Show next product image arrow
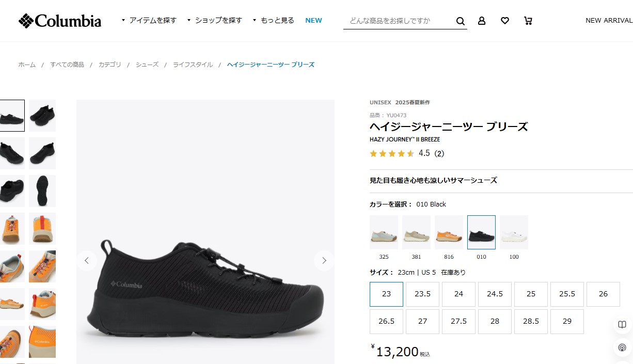Screen dimensions: 633x364 pos(324,260)
